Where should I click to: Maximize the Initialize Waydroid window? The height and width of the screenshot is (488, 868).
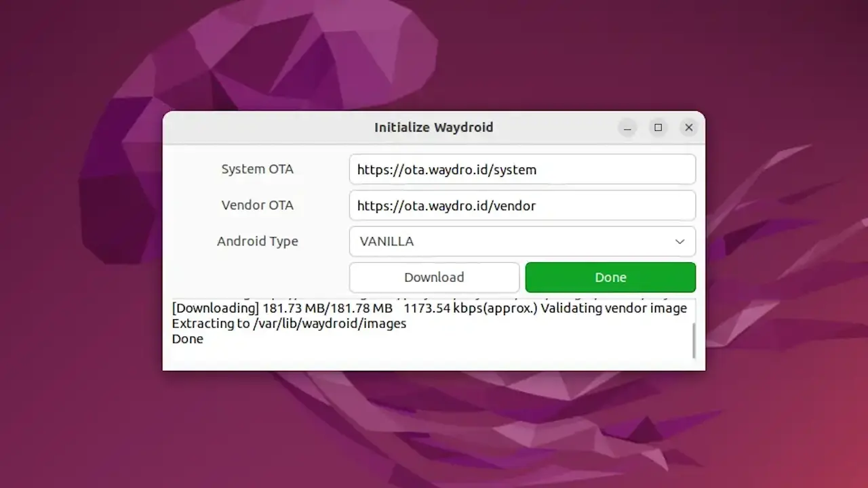[658, 127]
